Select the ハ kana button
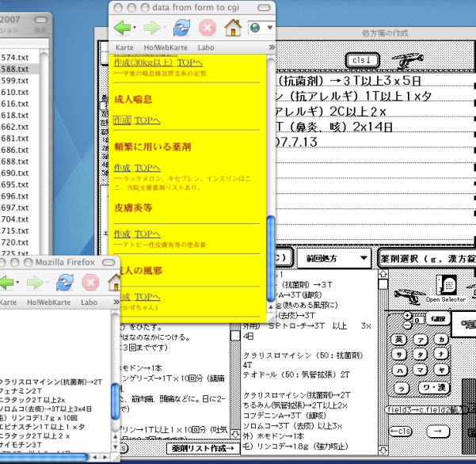The height and width of the screenshot is (464, 476). [400, 370]
